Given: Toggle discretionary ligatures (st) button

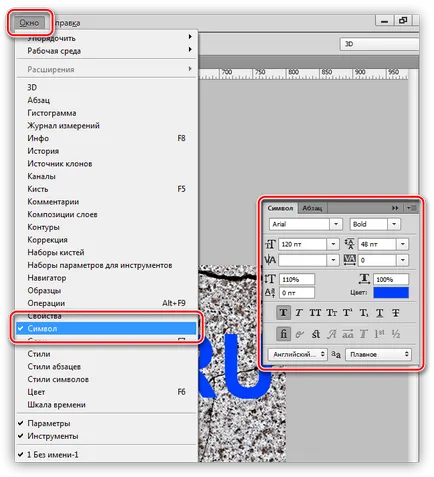Looking at the screenshot, I should [315, 334].
